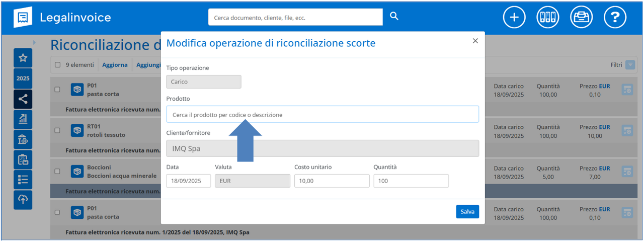Open the favorites star sidebar icon
The image size is (644, 241).
coord(23,58)
